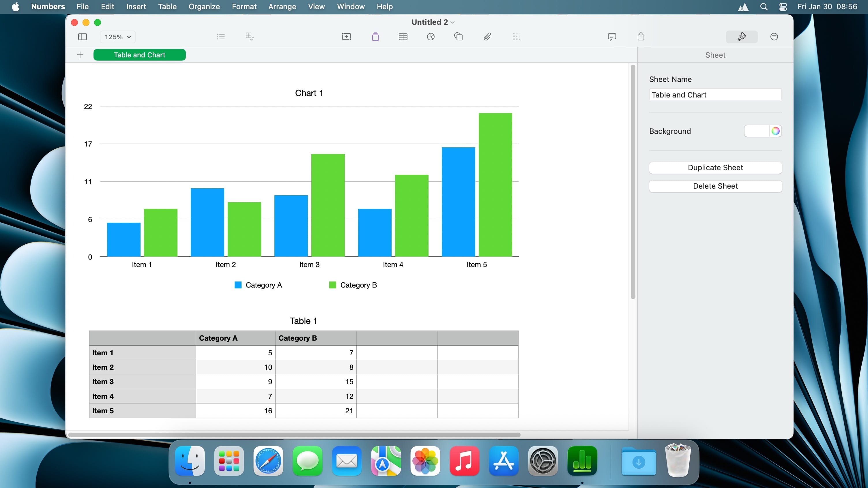This screenshot has width=868, height=488.
Task: Click the sidebar View toolbar icon
Action: pos(82,37)
